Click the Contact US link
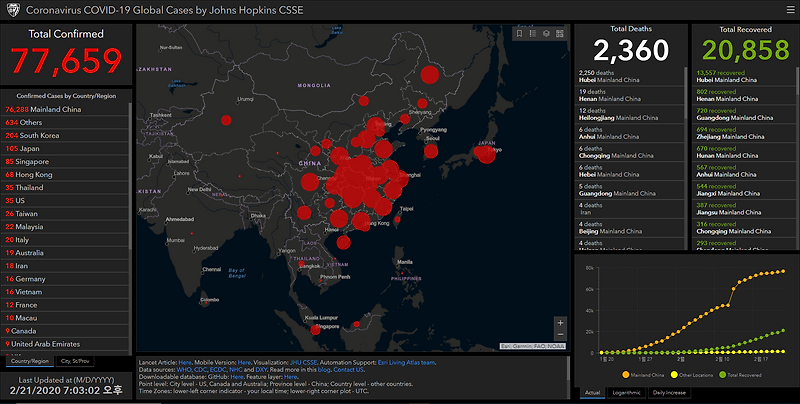The width and height of the screenshot is (800, 404). [348, 370]
